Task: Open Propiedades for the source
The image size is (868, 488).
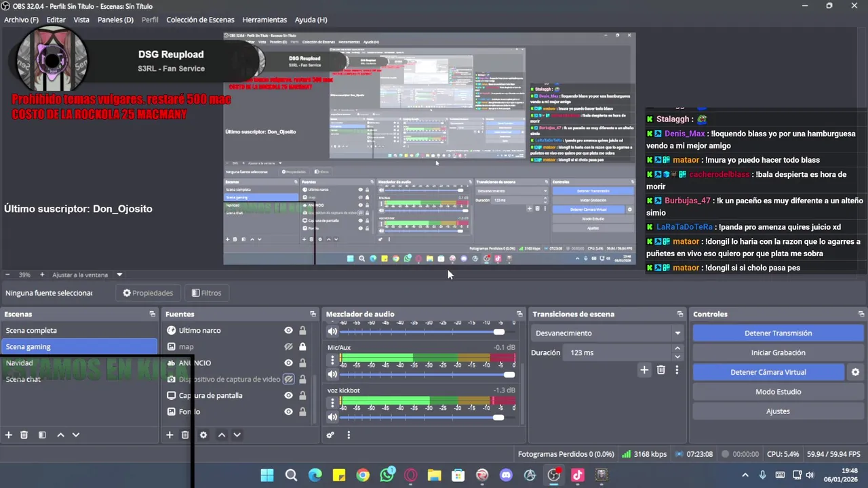Action: coord(147,293)
